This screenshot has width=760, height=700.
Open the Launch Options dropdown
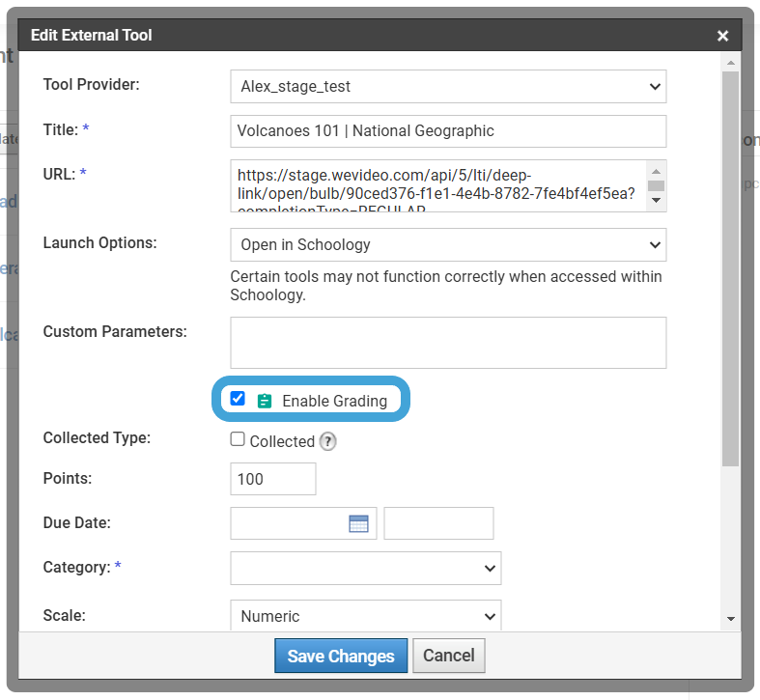tap(448, 245)
